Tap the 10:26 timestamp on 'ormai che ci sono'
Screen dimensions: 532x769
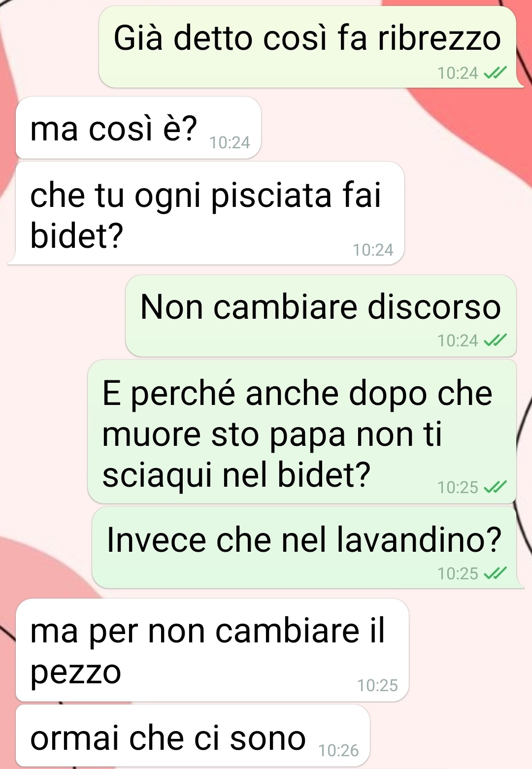pos(338,750)
